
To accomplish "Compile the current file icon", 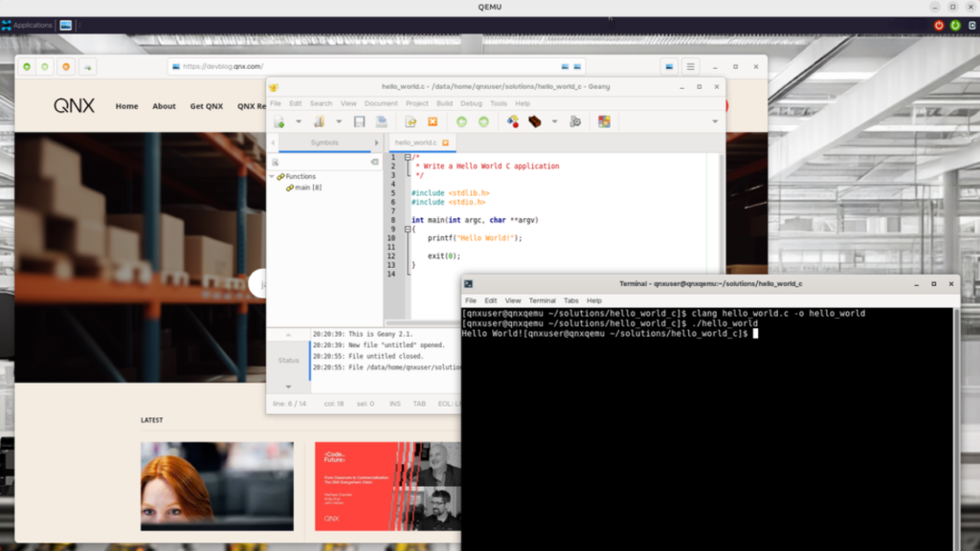I will (x=513, y=121).
